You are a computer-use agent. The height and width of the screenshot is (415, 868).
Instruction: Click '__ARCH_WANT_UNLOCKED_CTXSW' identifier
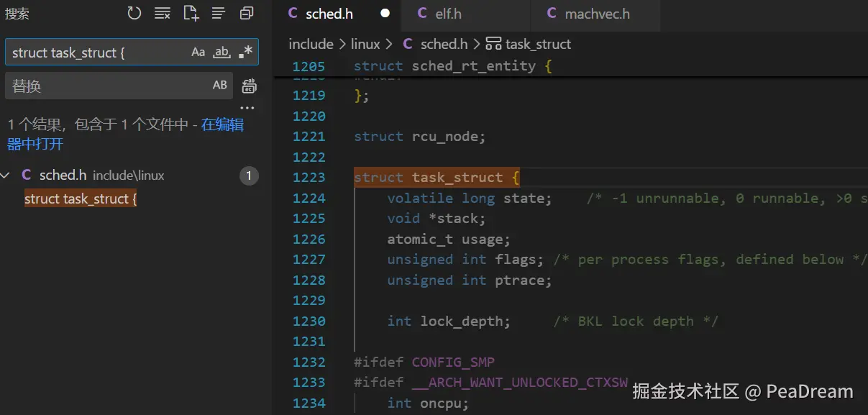(x=520, y=383)
